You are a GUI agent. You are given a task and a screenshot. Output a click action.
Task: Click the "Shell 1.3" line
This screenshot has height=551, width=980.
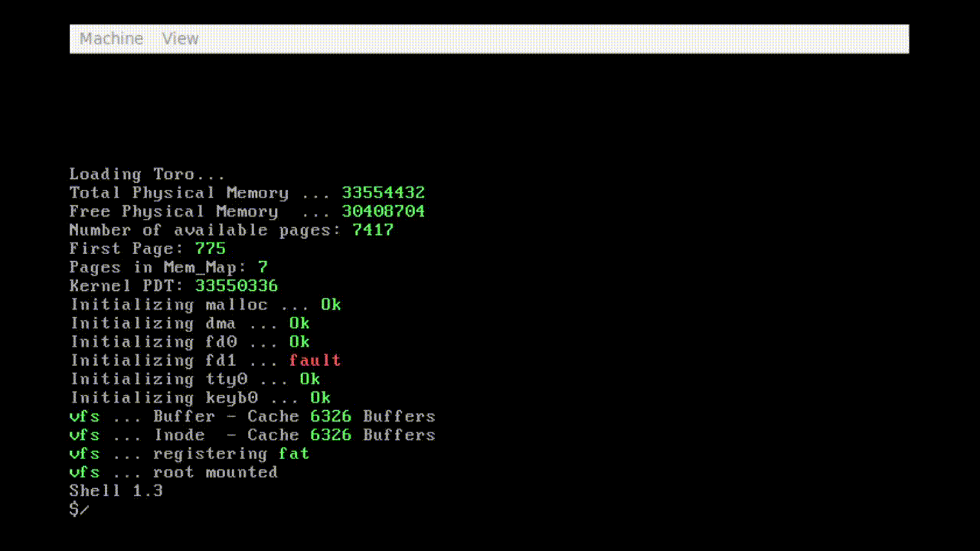(116, 491)
